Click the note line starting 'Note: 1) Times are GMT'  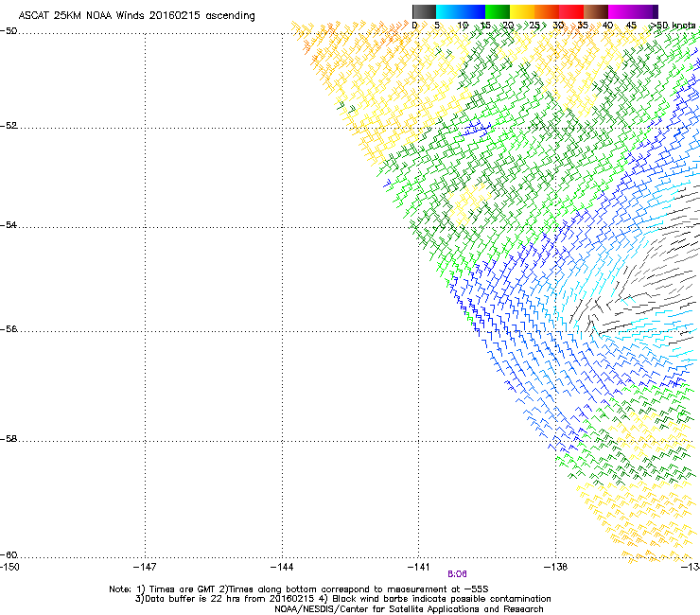tap(299, 589)
